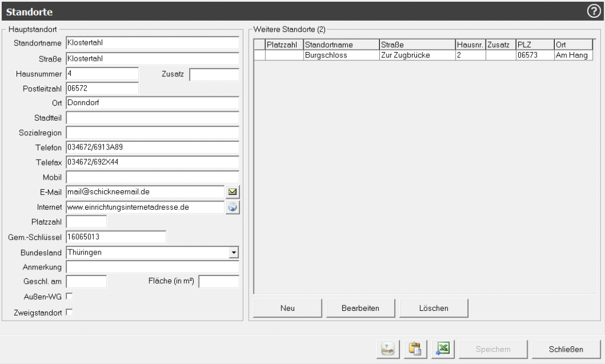Select the Burgschloss row in the table
Image resolution: width=605 pixels, height=364 pixels.
tap(340, 55)
